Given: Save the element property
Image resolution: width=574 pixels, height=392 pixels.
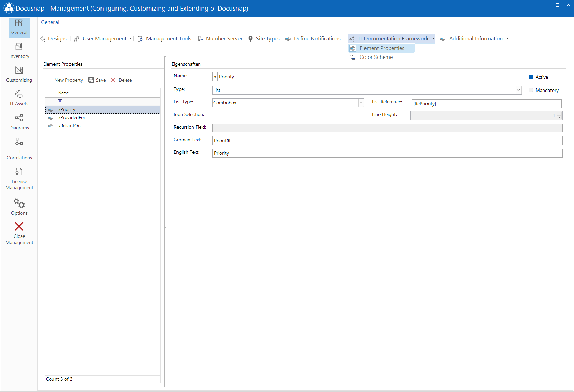Looking at the screenshot, I should [x=97, y=80].
